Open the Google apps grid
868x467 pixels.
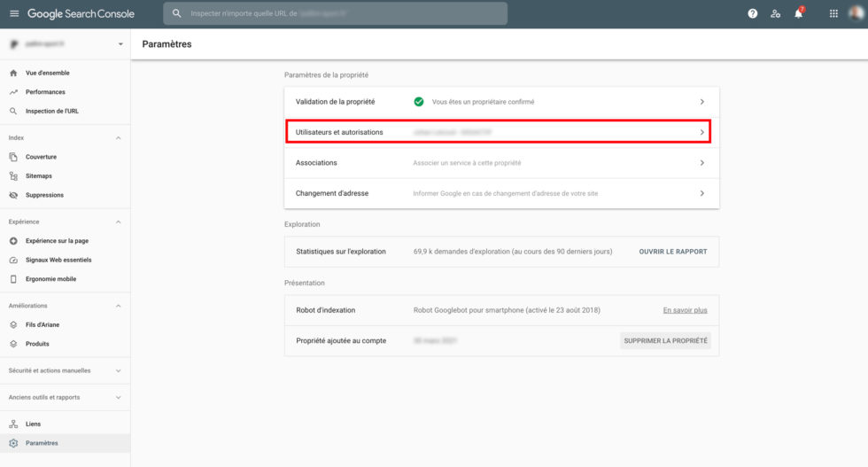pyautogui.click(x=833, y=14)
